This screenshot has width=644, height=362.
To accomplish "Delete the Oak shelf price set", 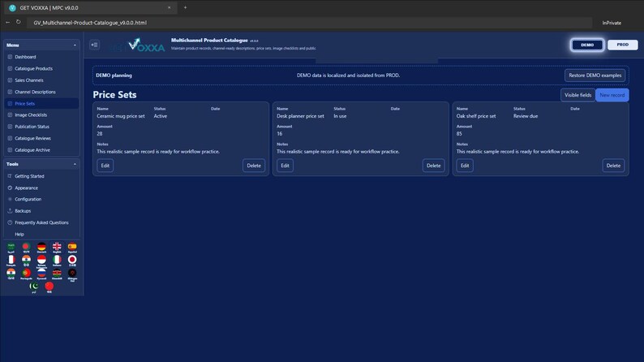I will click(x=613, y=166).
